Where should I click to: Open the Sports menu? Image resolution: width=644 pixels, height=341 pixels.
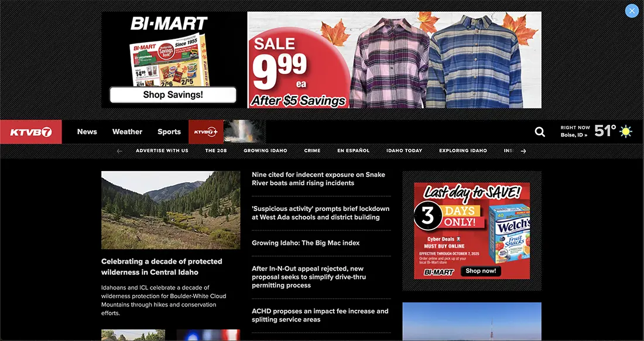pos(169,132)
